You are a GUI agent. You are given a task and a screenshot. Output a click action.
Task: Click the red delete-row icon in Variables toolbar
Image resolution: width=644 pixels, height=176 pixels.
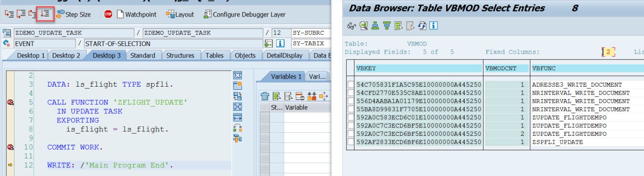[300, 96]
